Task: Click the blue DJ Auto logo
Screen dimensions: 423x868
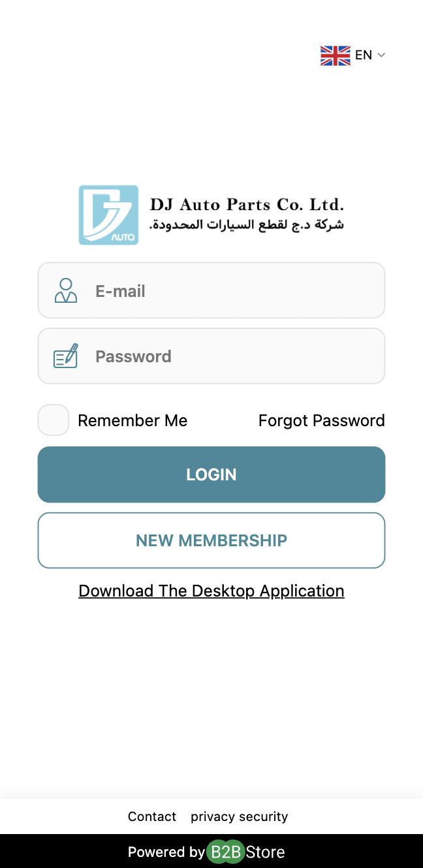Action: pos(108,215)
